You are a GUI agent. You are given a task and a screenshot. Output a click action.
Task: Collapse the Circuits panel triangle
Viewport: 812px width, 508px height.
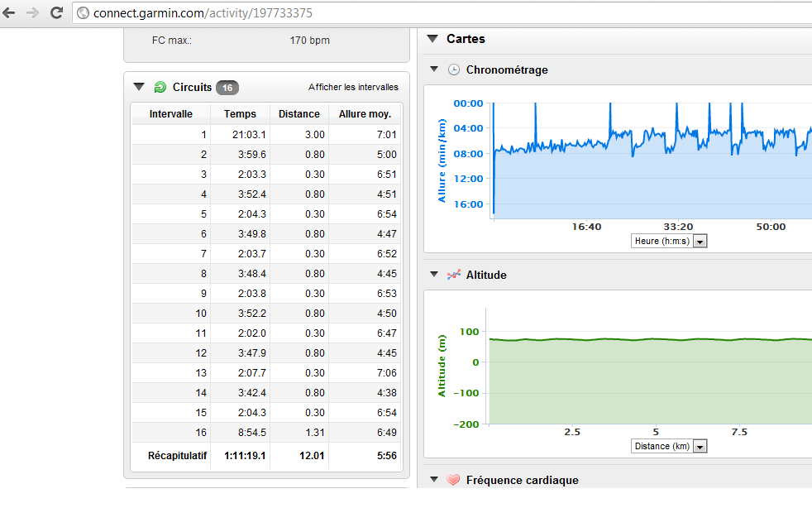click(x=139, y=87)
